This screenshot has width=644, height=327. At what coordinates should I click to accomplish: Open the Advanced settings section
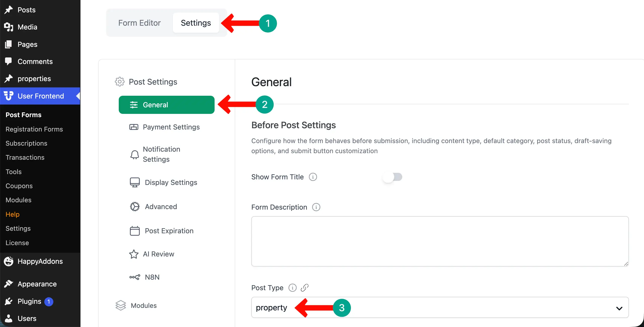[167, 207]
